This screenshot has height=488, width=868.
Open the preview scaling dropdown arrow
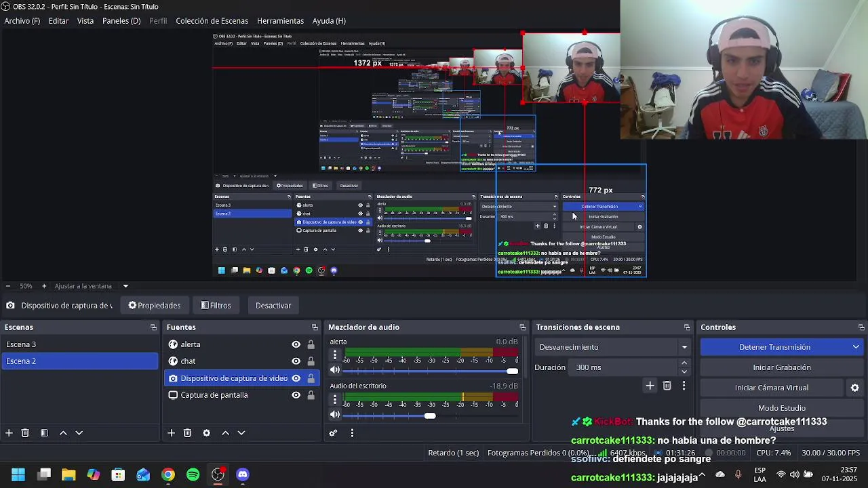coord(125,286)
